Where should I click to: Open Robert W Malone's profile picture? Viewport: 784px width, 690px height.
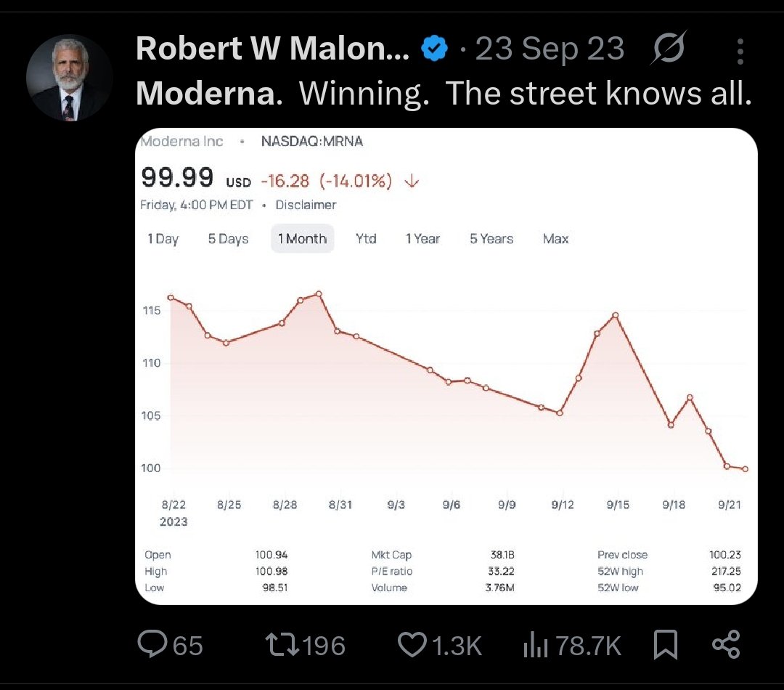click(x=70, y=78)
